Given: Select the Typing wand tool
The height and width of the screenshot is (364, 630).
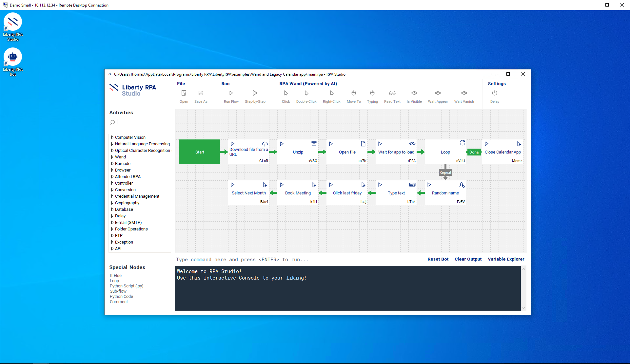Looking at the screenshot, I should point(372,93).
